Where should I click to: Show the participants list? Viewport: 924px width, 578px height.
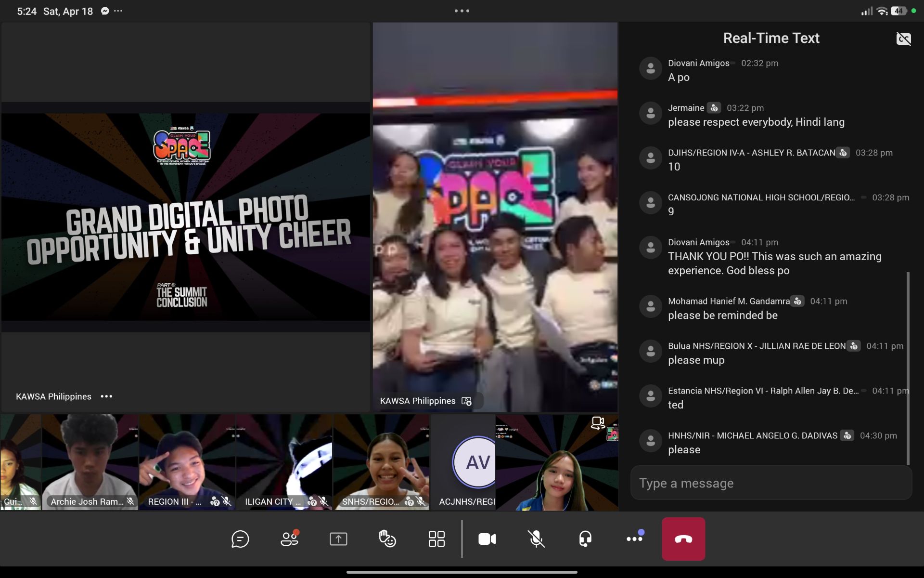(290, 539)
